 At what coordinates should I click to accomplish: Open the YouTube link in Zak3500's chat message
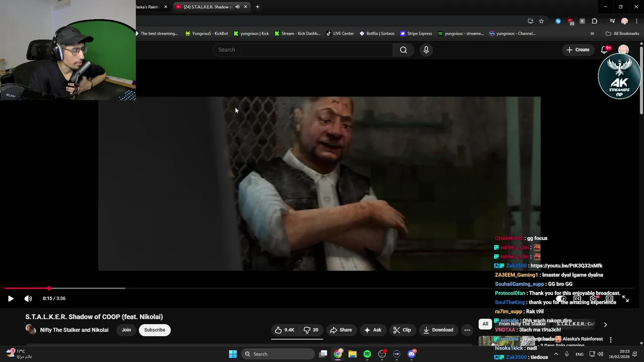(567, 265)
